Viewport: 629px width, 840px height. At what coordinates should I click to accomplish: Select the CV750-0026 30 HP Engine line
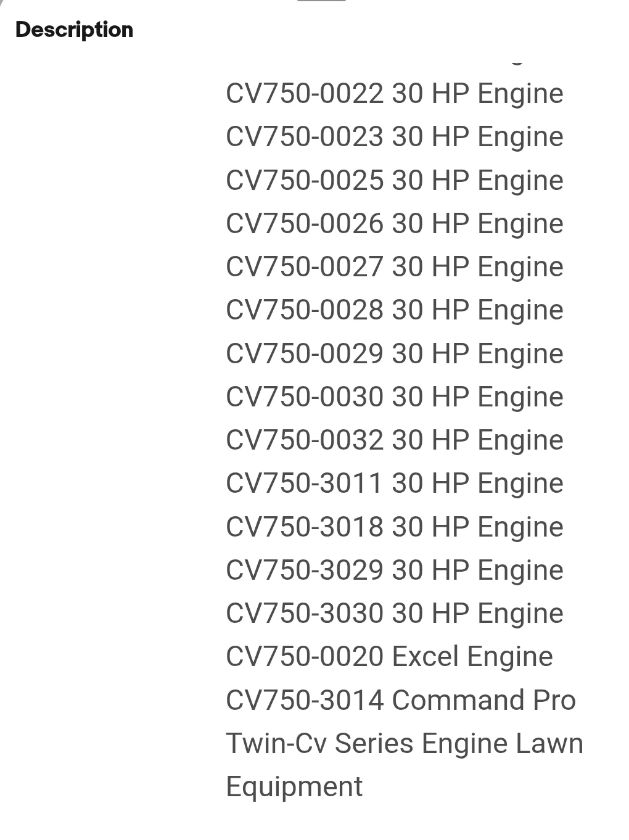395,224
